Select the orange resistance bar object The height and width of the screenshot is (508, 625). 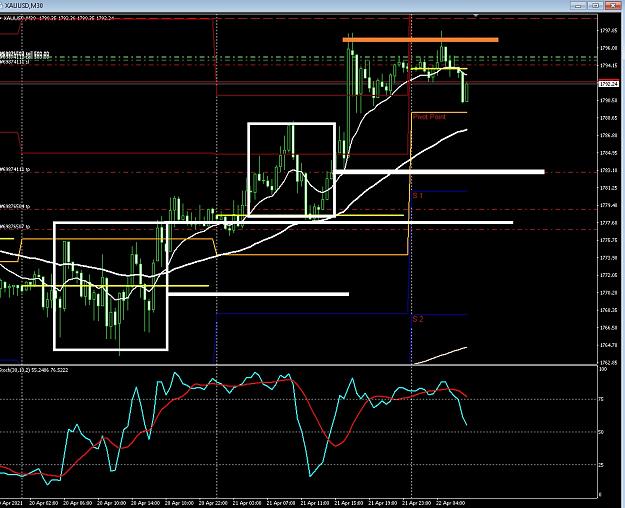(x=421, y=39)
